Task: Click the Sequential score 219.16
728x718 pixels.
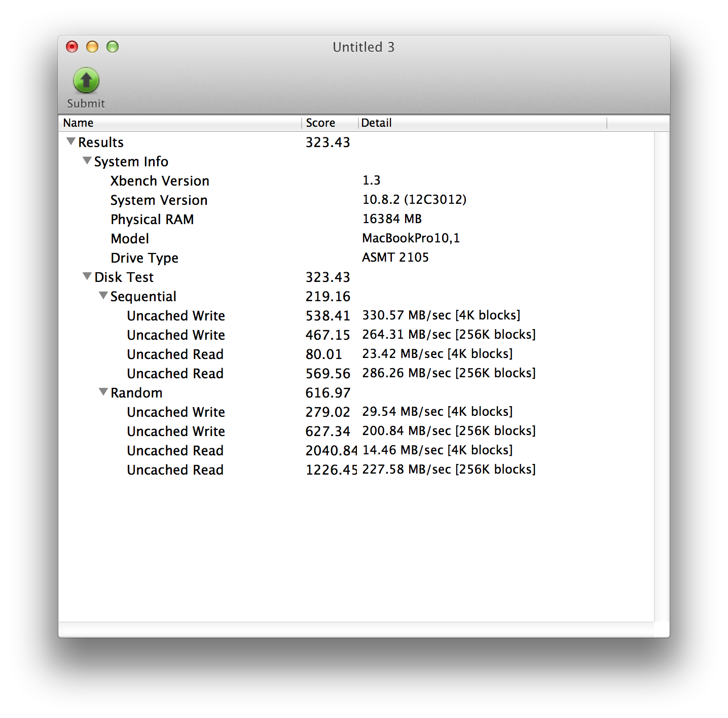Action: (x=327, y=297)
